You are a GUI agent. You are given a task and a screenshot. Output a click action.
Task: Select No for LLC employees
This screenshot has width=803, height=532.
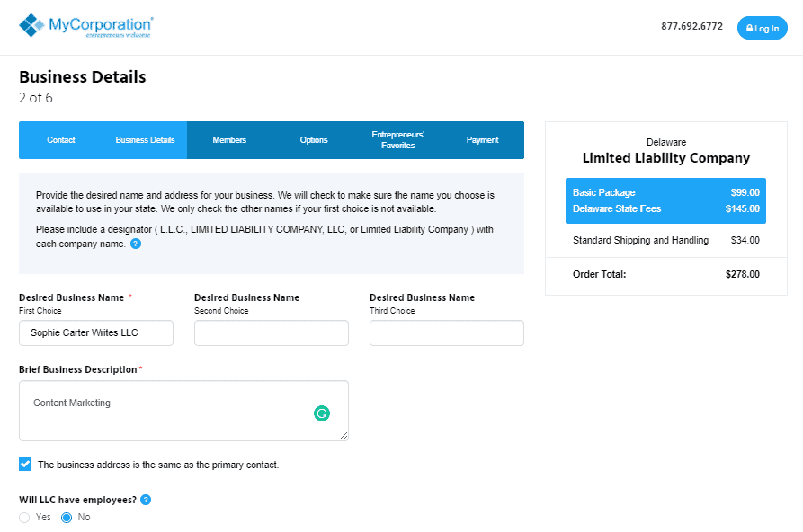[67, 518]
